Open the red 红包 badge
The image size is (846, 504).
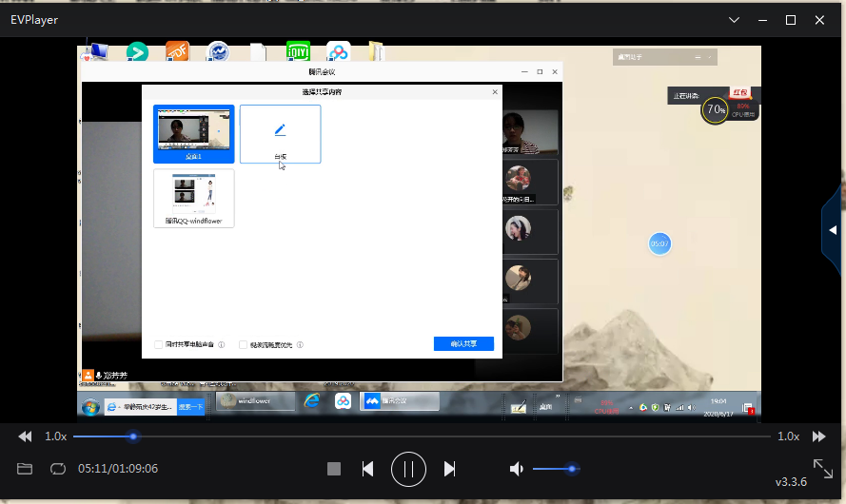click(740, 92)
